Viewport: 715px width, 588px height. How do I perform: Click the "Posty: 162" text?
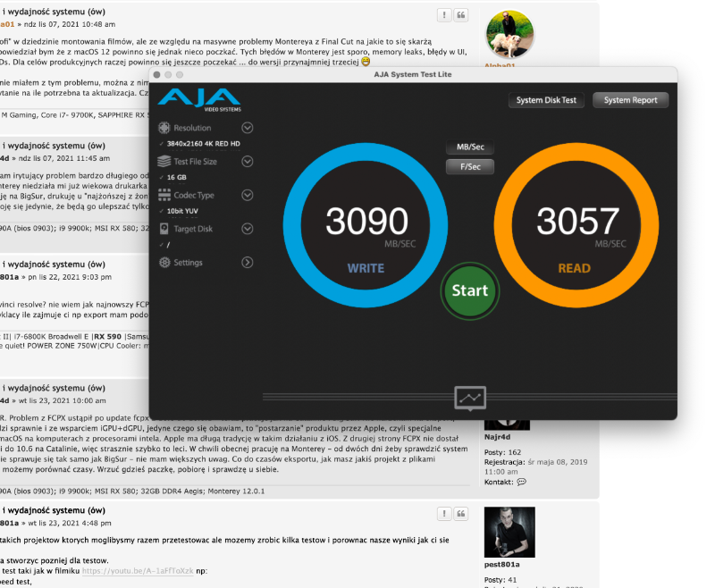pyautogui.click(x=502, y=452)
